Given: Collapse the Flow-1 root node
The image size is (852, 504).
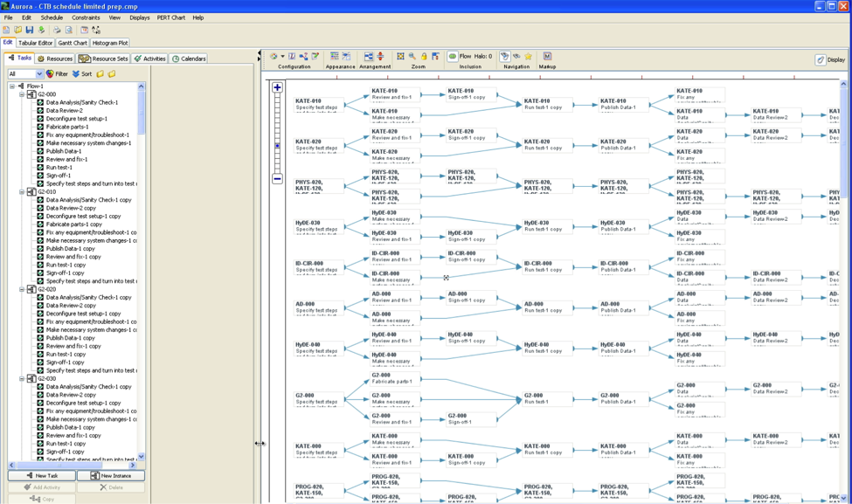Looking at the screenshot, I should tap(12, 86).
